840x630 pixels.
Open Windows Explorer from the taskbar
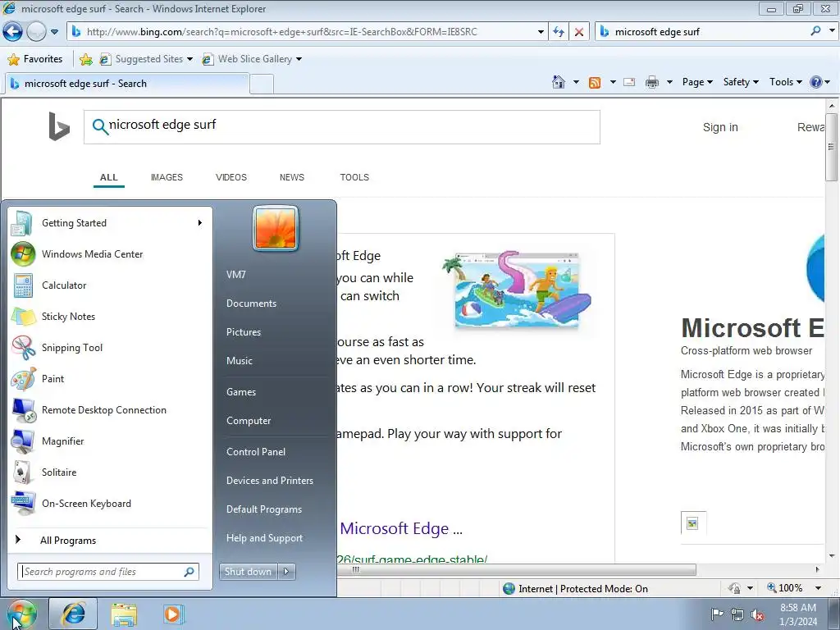124,614
